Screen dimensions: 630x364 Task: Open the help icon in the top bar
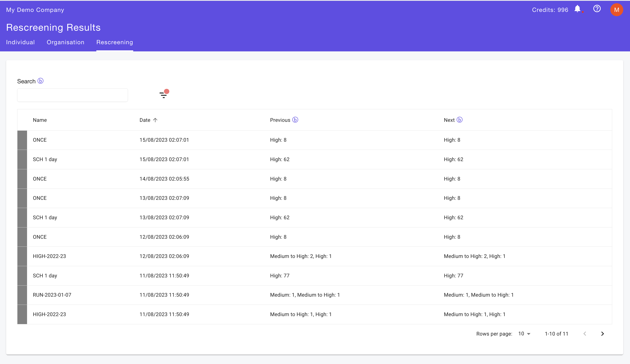pyautogui.click(x=597, y=9)
